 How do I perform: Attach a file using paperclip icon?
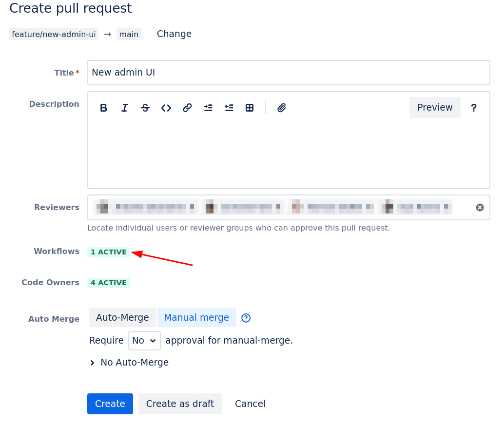point(281,108)
